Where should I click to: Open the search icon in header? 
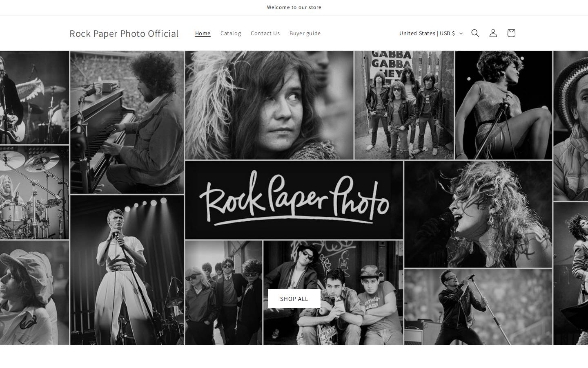(475, 33)
